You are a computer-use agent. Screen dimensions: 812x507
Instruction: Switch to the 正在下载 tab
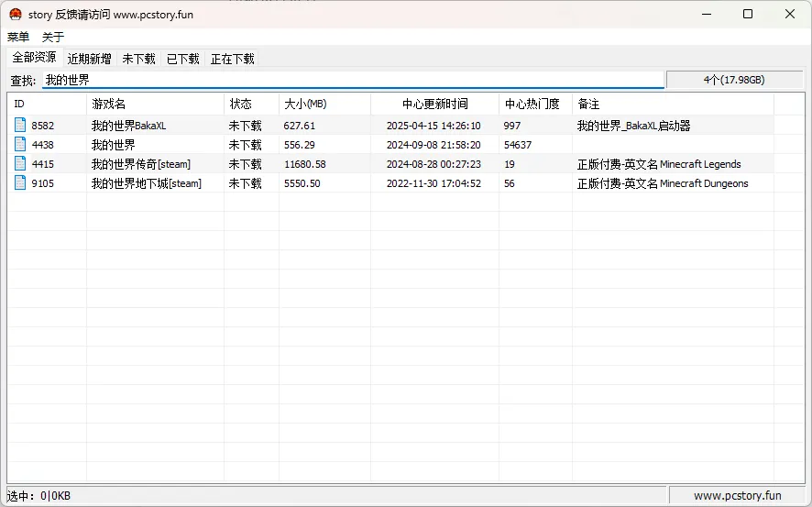click(x=233, y=59)
